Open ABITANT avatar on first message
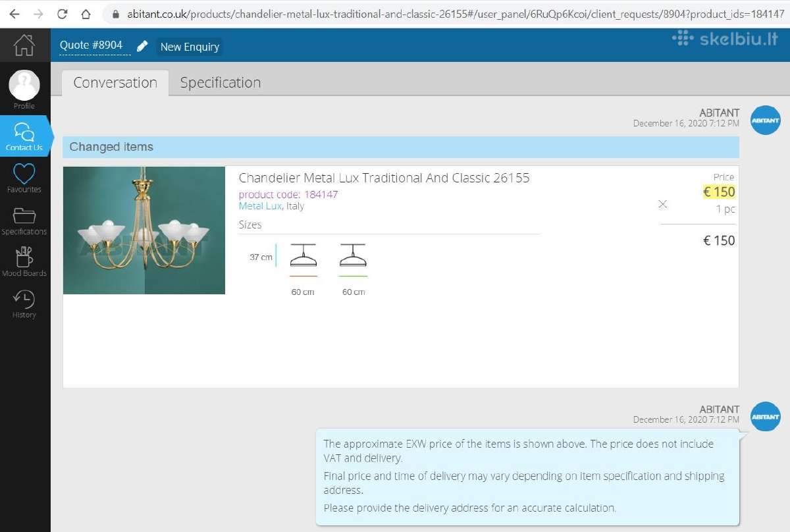The image size is (790, 532). [x=766, y=120]
